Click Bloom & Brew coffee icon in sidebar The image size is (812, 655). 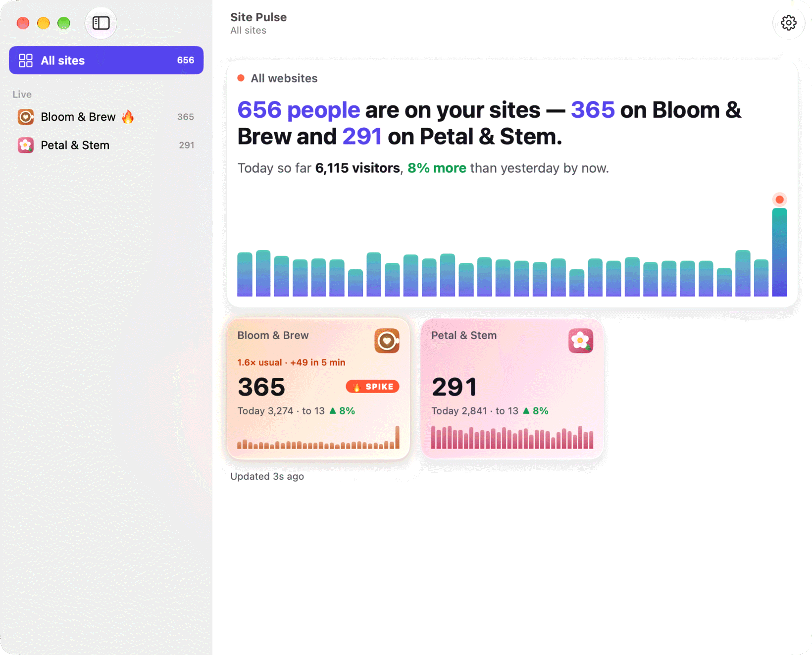26,117
